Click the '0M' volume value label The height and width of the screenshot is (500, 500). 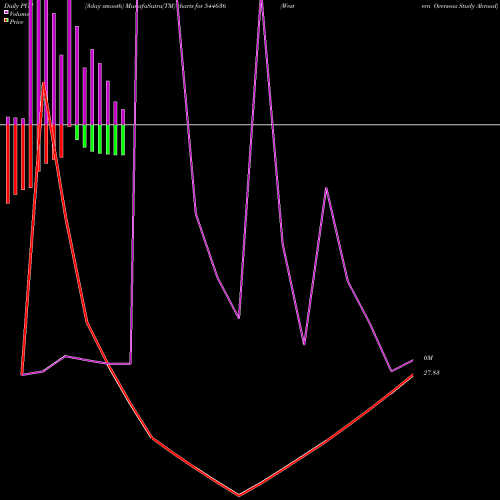tap(428, 358)
